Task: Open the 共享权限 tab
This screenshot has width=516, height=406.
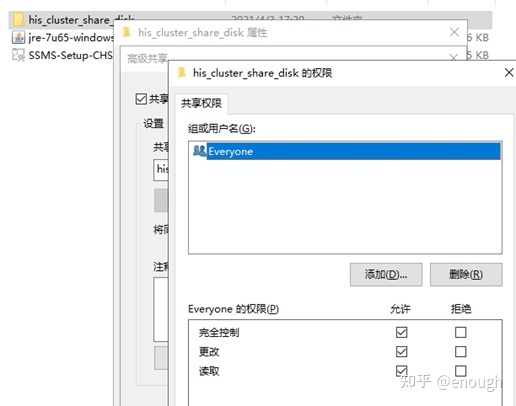Action: coord(201,103)
